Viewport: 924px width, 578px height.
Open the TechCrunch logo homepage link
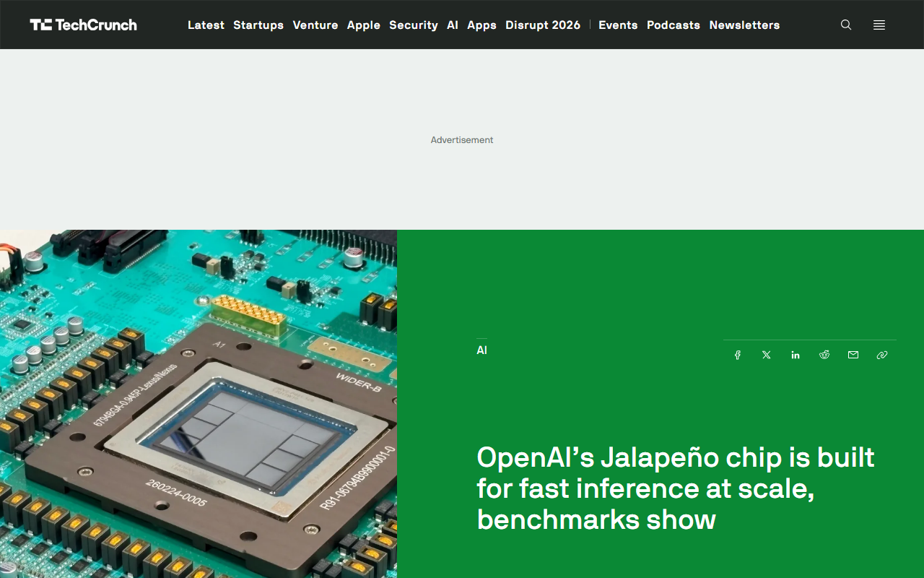pos(83,25)
